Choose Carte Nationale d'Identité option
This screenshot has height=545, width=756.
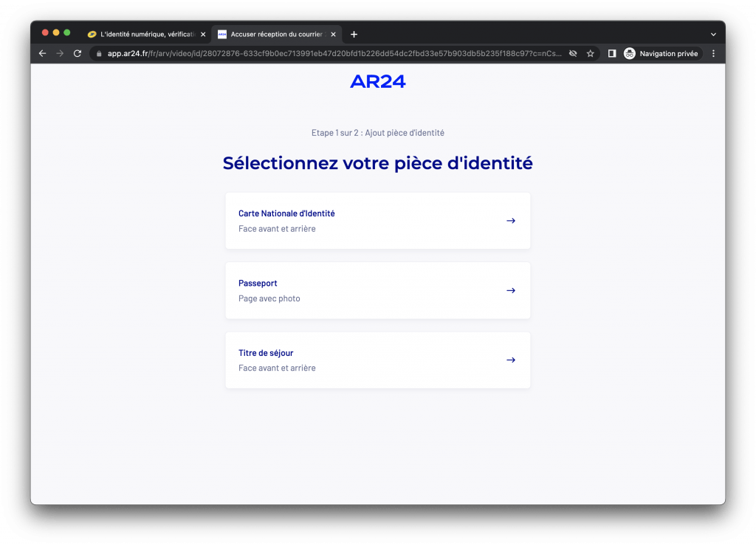pyautogui.click(x=377, y=221)
